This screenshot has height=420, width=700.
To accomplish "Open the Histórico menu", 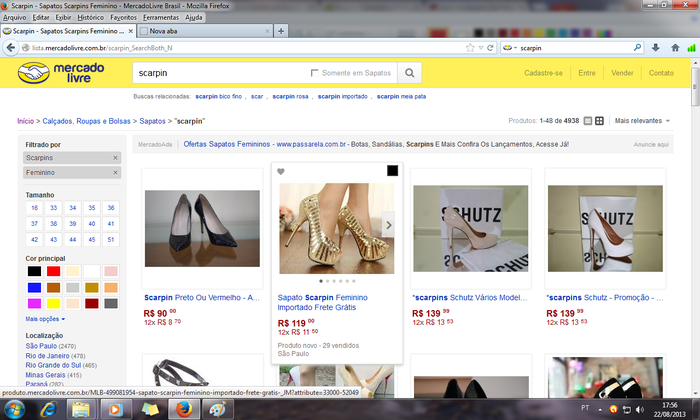I will [91, 17].
